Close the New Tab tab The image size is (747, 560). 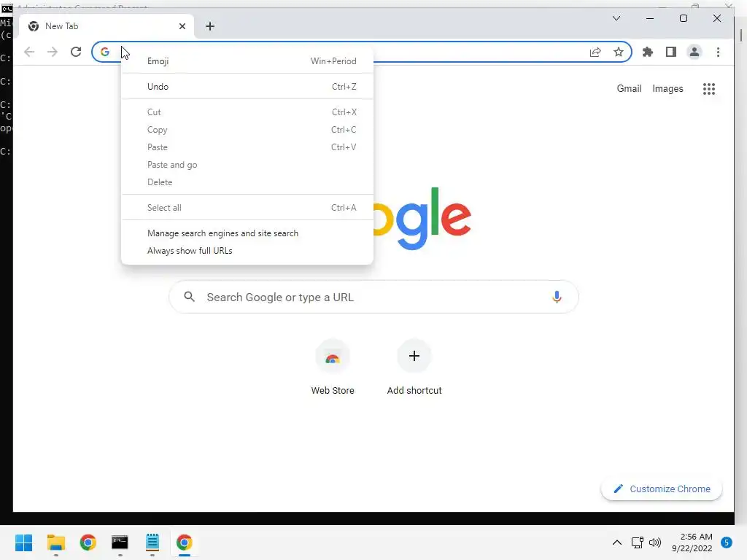tap(182, 26)
